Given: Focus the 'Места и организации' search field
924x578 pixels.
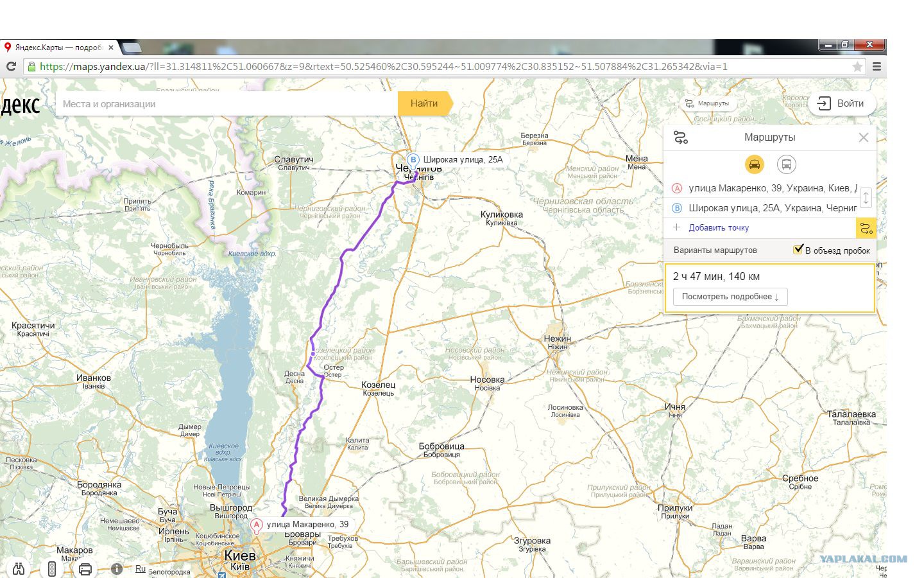Looking at the screenshot, I should tap(227, 103).
